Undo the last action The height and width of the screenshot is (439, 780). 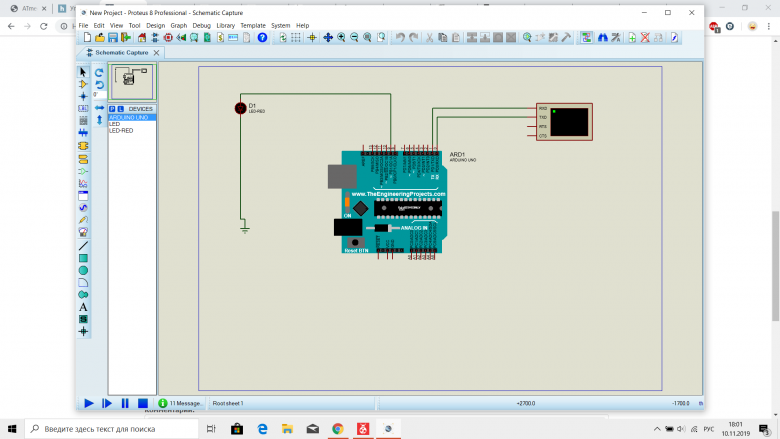coord(400,38)
